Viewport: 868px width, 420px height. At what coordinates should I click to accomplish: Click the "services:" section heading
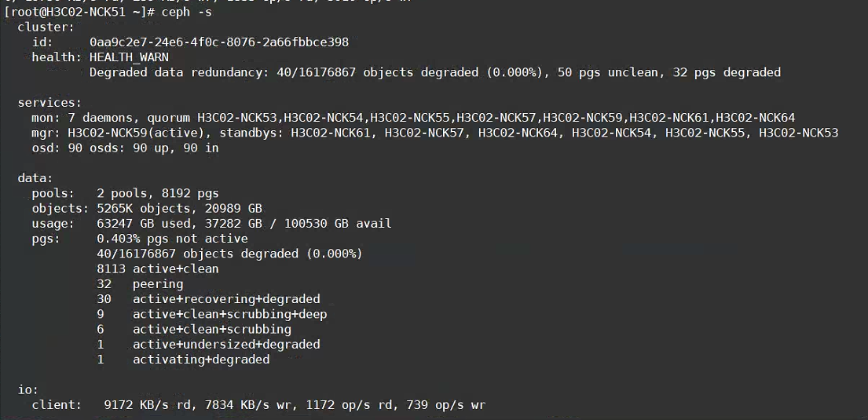[x=49, y=102]
